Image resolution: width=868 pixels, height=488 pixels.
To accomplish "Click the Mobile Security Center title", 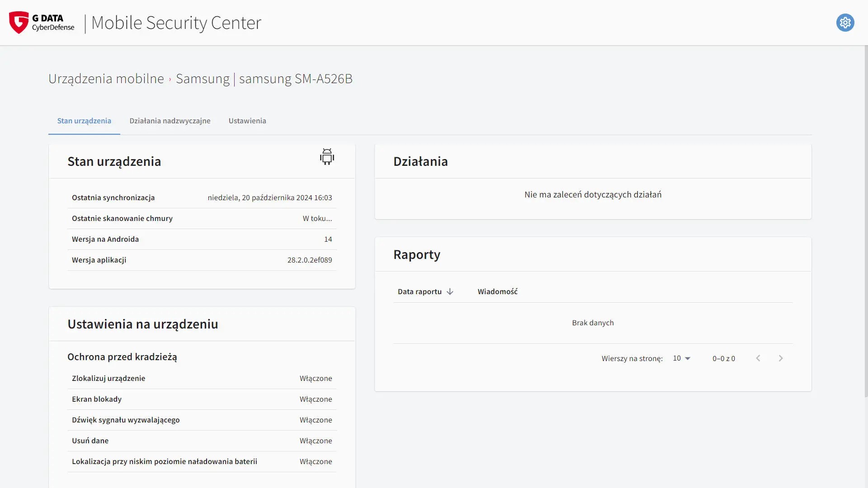I will tap(176, 23).
